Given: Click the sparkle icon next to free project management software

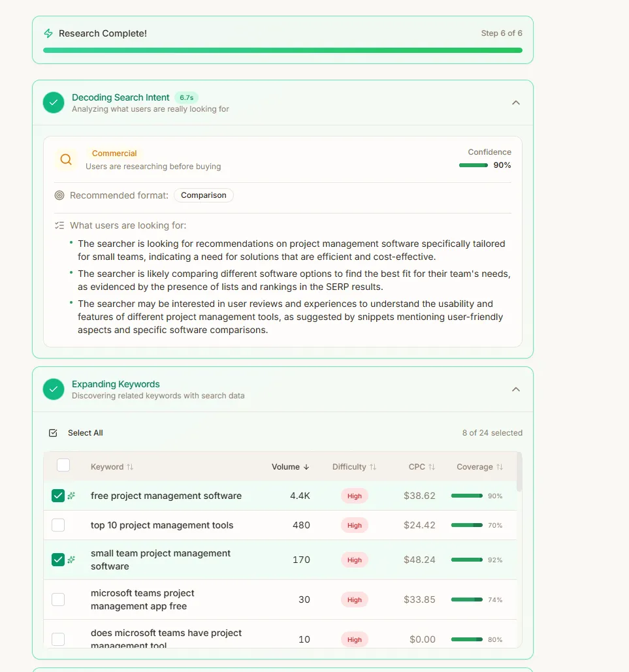Looking at the screenshot, I should click(72, 496).
